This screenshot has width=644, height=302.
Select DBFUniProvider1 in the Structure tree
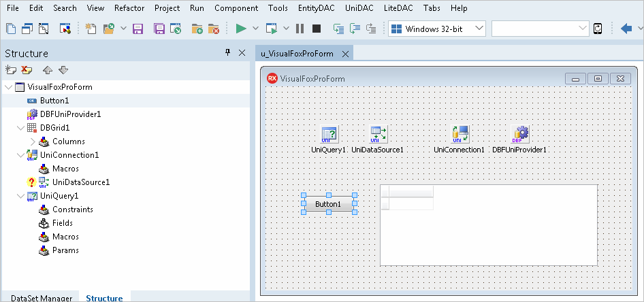[70, 114]
